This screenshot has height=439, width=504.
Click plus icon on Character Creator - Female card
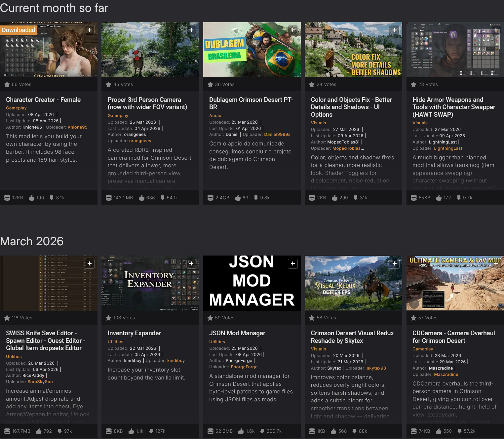(90, 30)
